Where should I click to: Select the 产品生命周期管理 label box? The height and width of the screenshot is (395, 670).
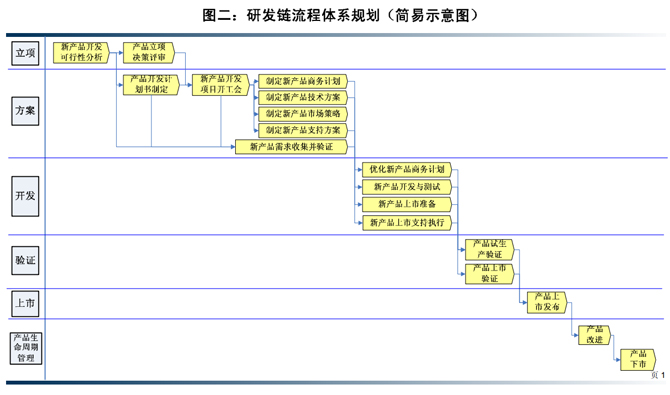[x=26, y=348]
